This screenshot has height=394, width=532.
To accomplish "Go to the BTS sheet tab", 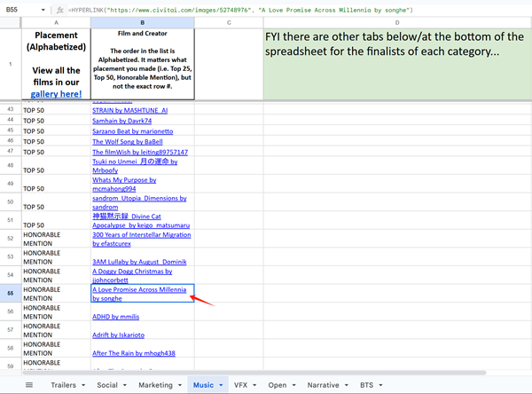I will pos(365,385).
